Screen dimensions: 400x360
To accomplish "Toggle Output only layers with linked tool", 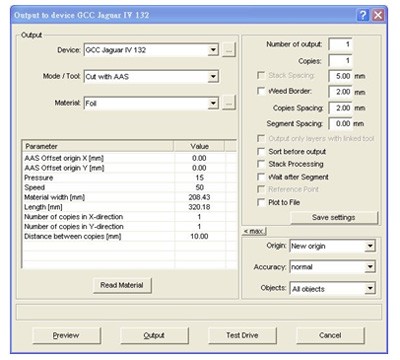I will [x=261, y=138].
